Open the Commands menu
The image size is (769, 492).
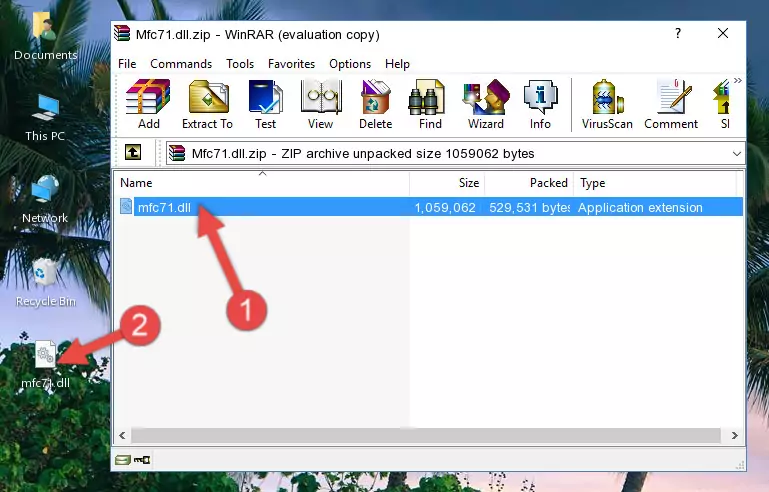(181, 64)
